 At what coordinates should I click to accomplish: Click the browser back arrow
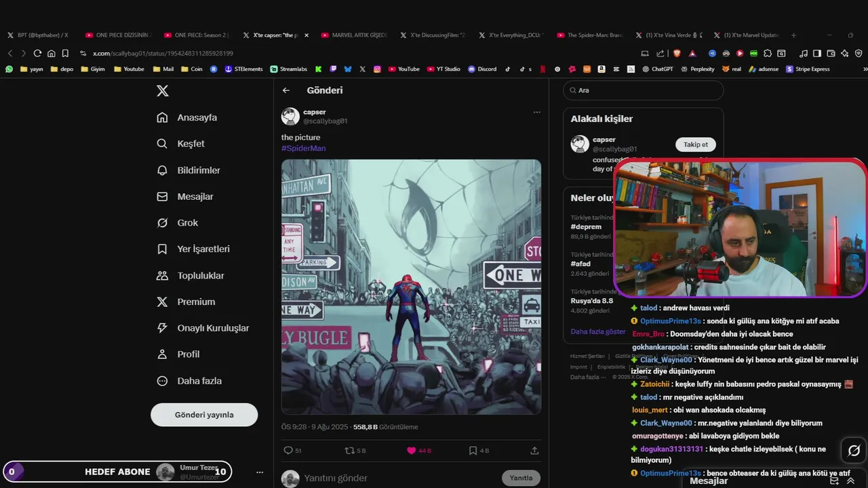pyautogui.click(x=10, y=54)
